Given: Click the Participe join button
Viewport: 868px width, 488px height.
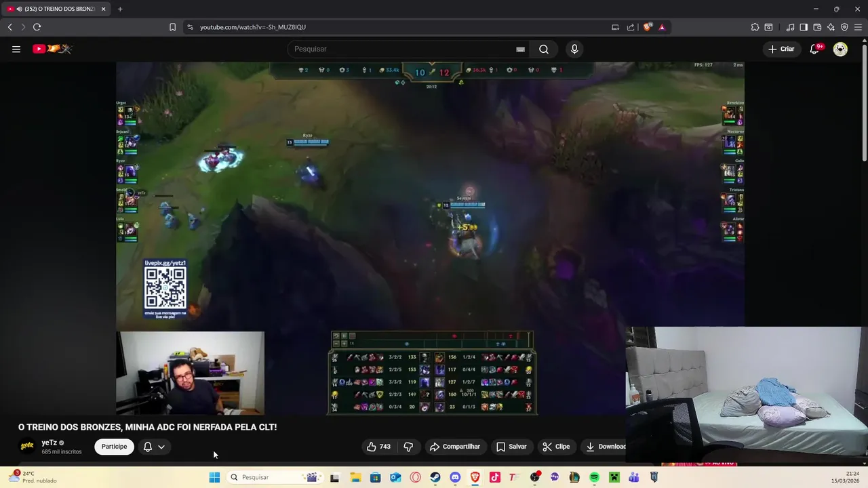Looking at the screenshot, I should 114,447.
